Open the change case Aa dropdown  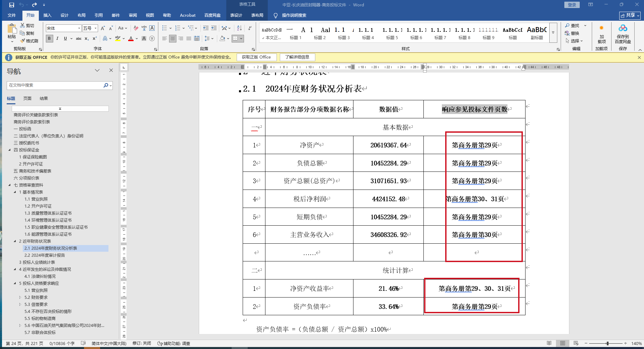[x=123, y=28]
